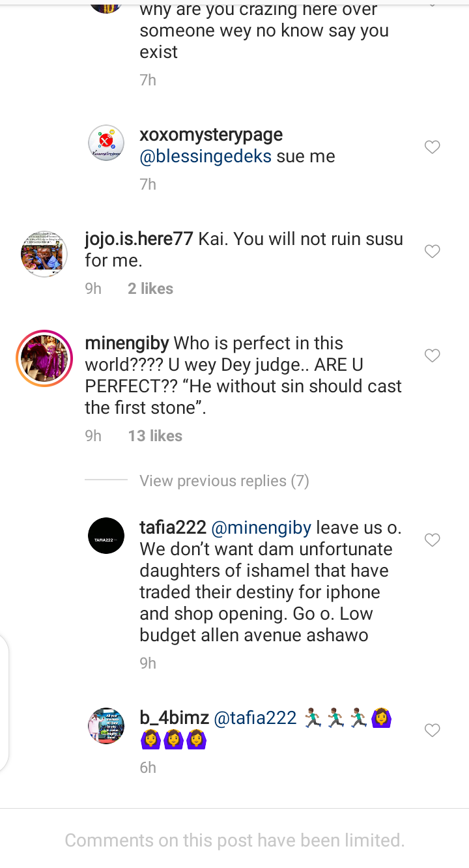Tap heart on minengiby's comment
Screen dimensions: 469x868
(433, 355)
